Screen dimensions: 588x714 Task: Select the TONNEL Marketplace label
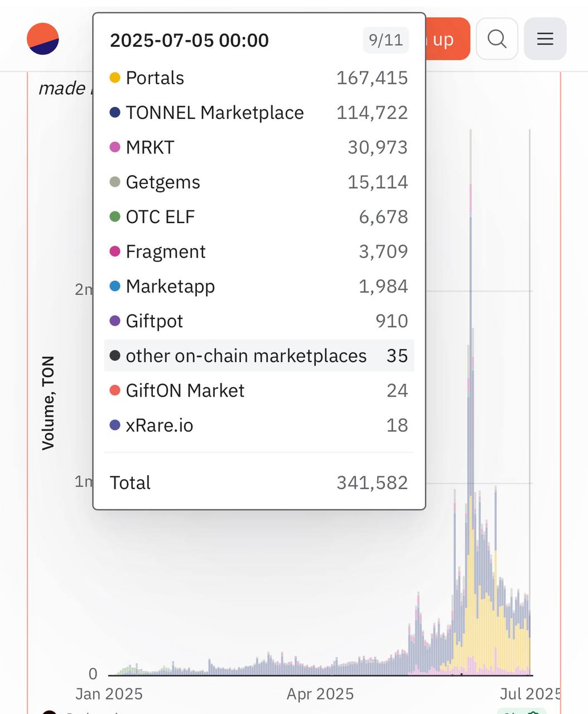pyautogui.click(x=215, y=113)
